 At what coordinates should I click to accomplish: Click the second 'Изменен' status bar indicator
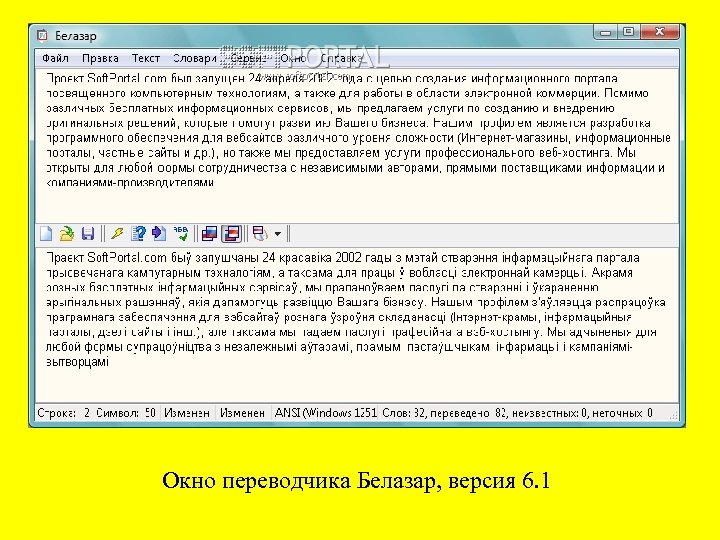242,413
